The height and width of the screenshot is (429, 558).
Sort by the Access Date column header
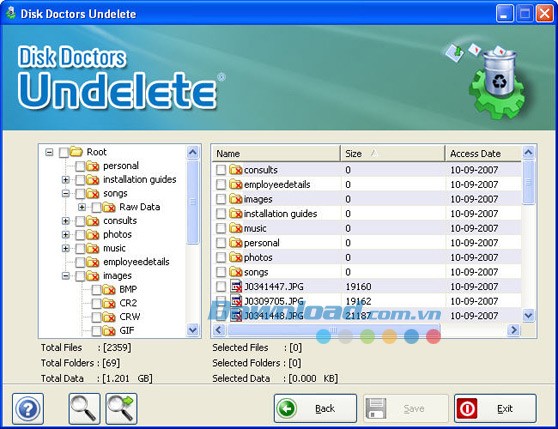coord(484,154)
